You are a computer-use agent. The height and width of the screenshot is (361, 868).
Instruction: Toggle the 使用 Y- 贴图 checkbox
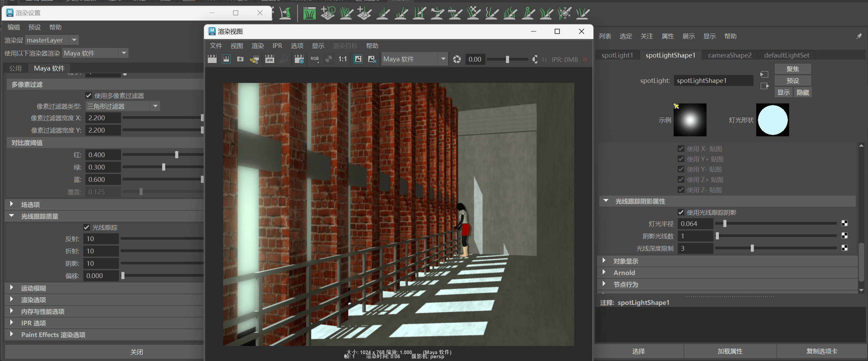pyautogui.click(x=681, y=169)
